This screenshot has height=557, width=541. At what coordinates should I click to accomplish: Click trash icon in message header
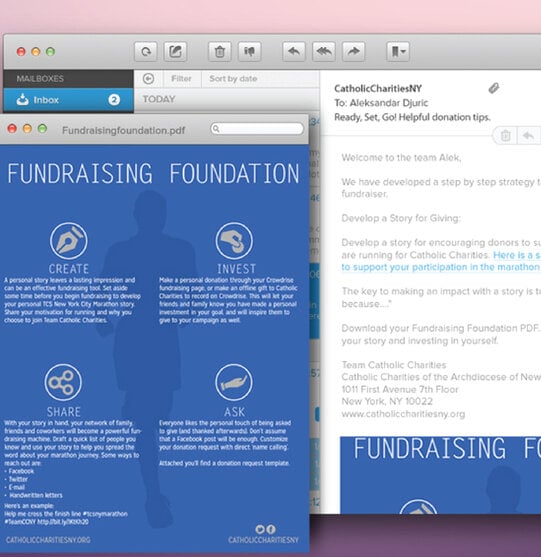coord(505,135)
